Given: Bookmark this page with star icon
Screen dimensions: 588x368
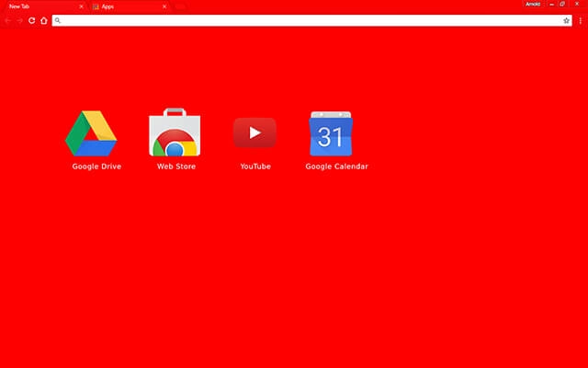Looking at the screenshot, I should click(566, 20).
